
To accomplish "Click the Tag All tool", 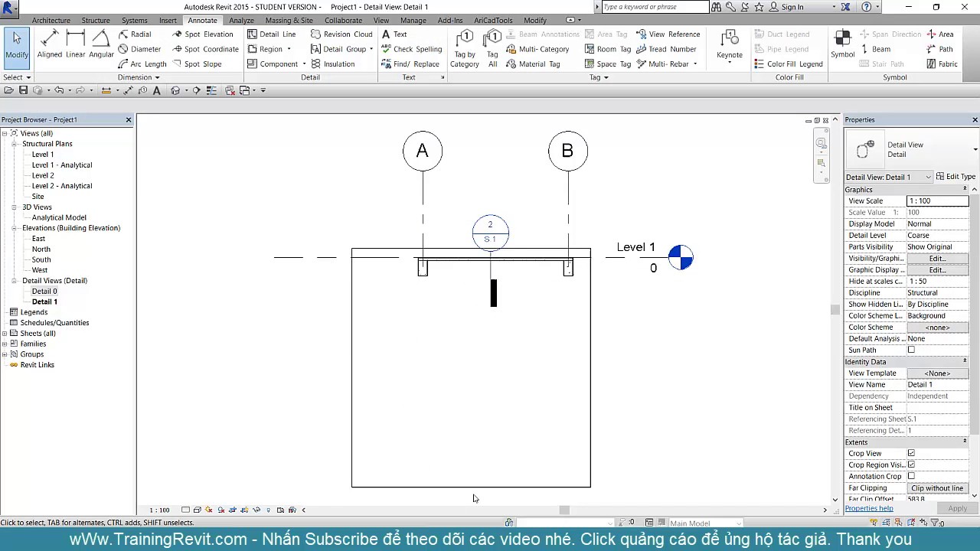I will click(x=492, y=49).
